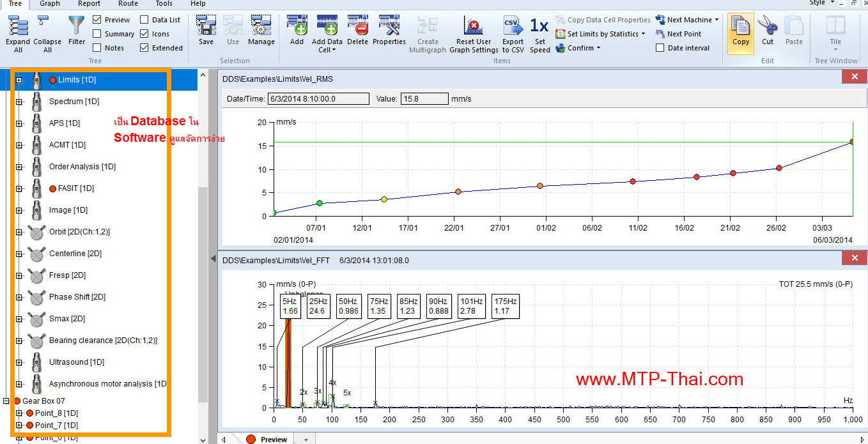This screenshot has width=868, height=444.
Task: Enable the Data List checkbox
Action: pyautogui.click(x=144, y=20)
